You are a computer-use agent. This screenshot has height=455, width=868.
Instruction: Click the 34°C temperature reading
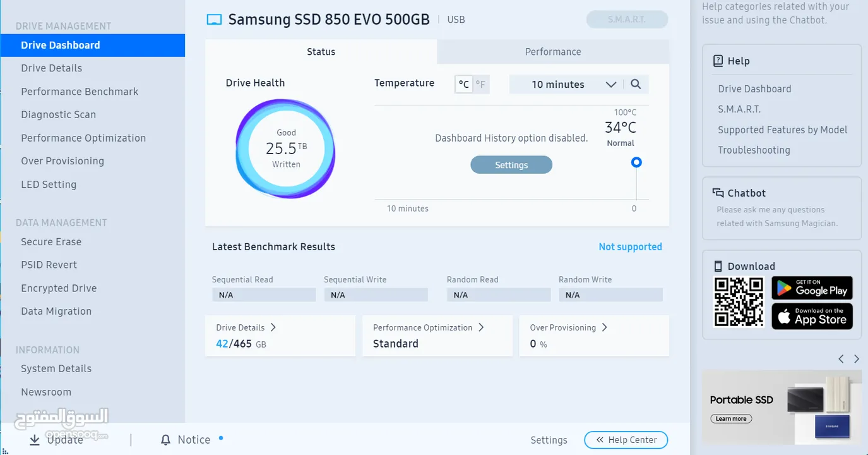[x=621, y=128]
